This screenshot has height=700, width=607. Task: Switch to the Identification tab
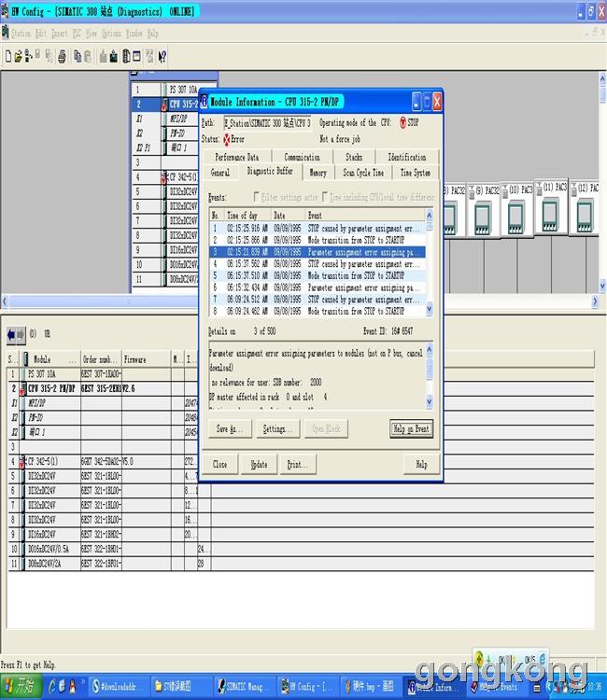tap(407, 157)
